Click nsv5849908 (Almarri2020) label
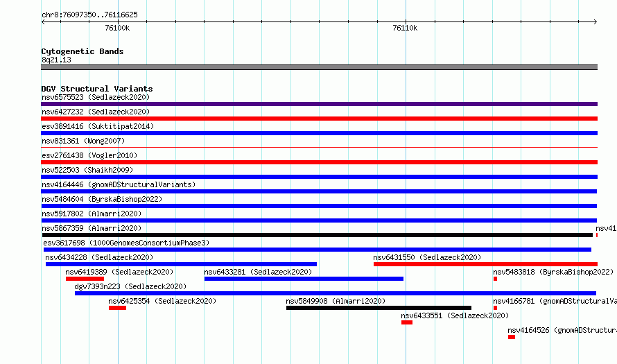 336,301
